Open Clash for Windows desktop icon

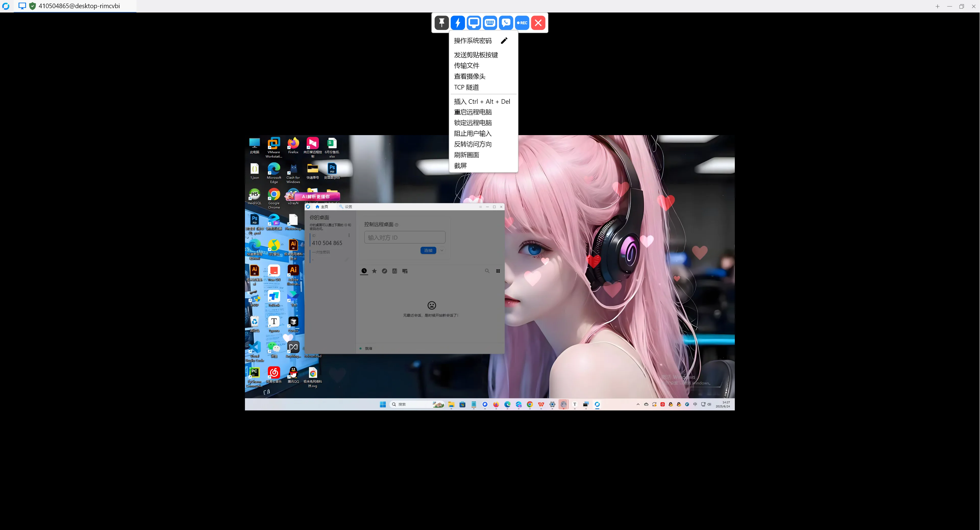click(293, 173)
